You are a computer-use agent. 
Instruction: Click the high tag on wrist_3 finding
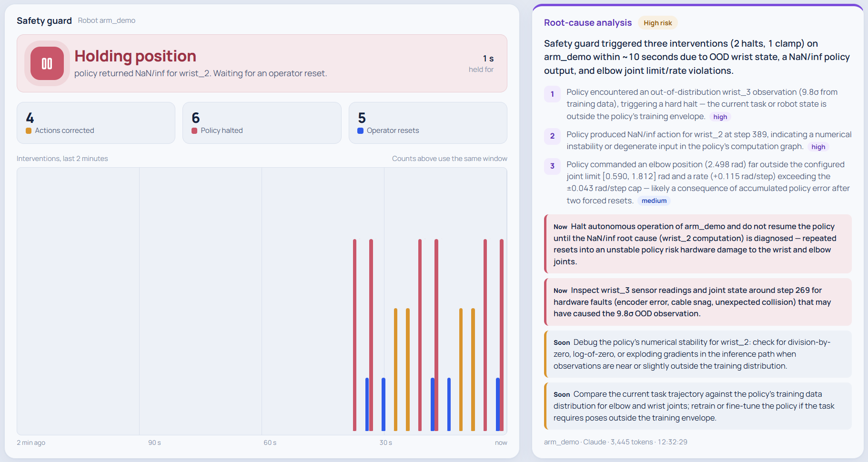tap(720, 117)
